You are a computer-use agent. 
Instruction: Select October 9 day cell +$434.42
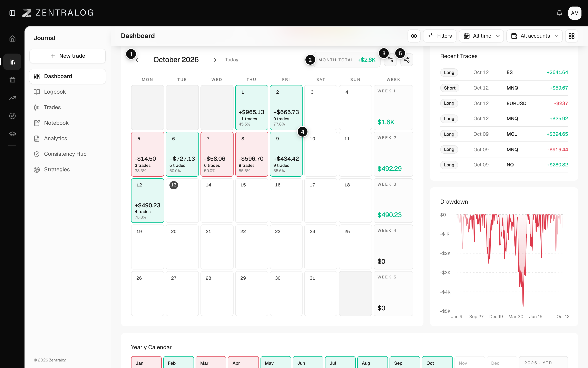tap(286, 154)
